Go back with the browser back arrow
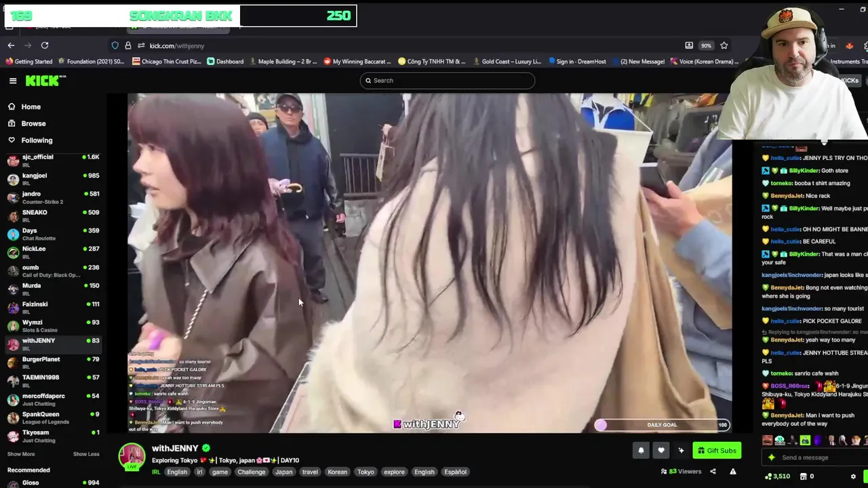The width and height of the screenshot is (868, 488). (x=11, y=45)
